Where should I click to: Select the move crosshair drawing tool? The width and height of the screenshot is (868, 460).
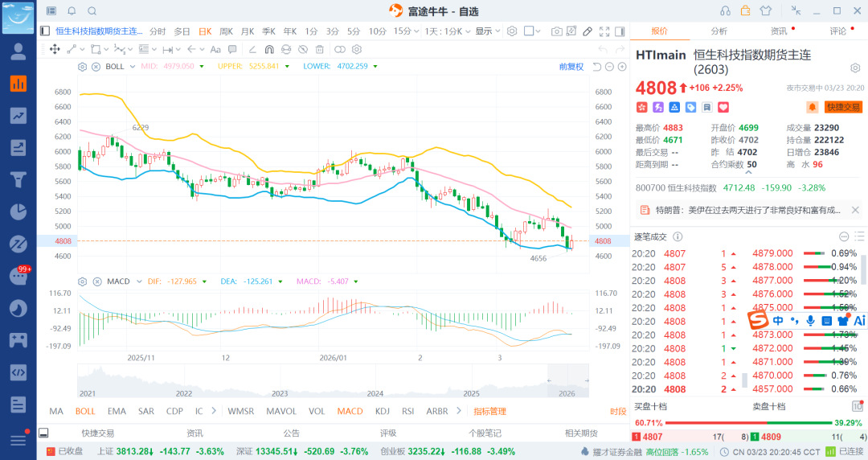pyautogui.click(x=55, y=49)
